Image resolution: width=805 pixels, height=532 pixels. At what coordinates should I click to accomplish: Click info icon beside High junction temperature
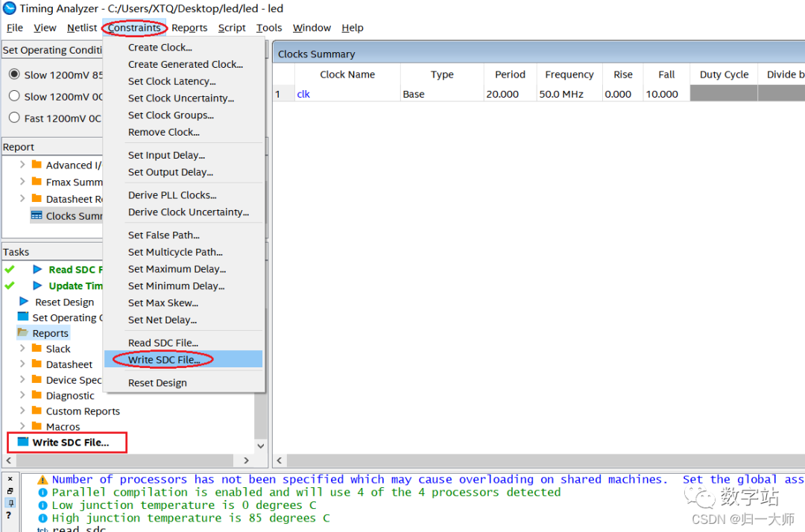point(43,518)
